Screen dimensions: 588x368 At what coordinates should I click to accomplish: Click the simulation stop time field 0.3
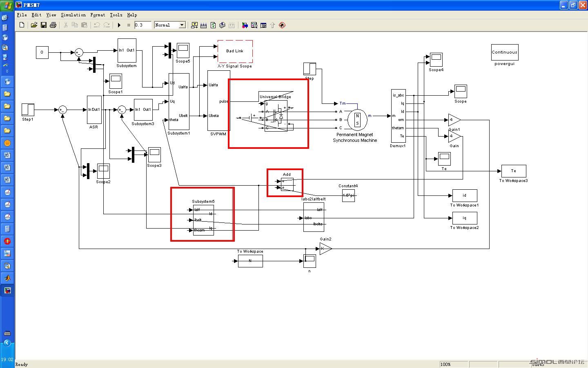143,25
